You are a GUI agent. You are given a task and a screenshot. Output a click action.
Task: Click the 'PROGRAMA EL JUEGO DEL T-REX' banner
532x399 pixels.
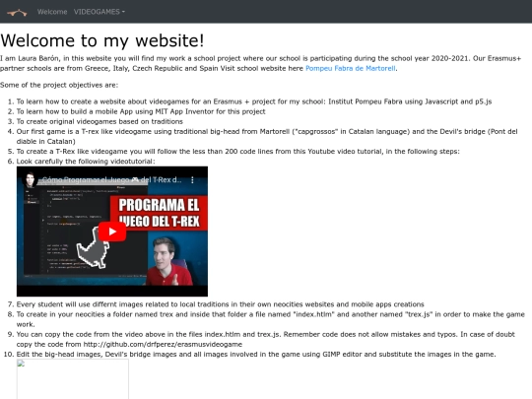(159, 213)
